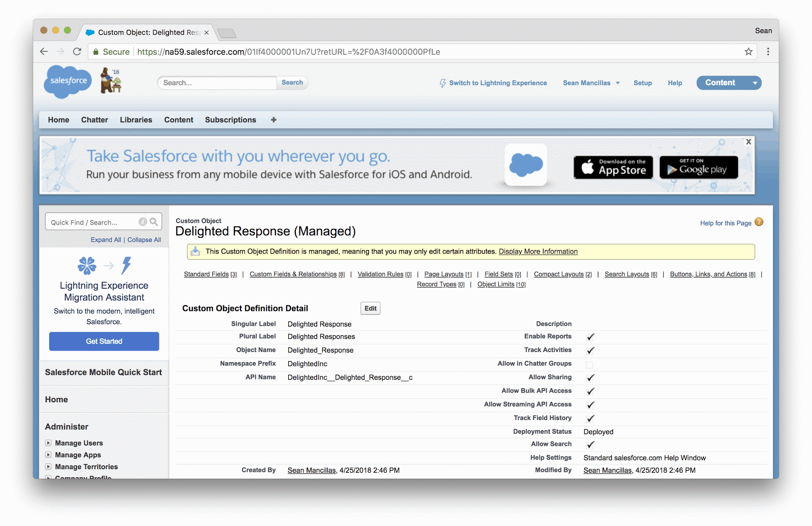Close the mobile app banner
This screenshot has width=812, height=526.
pos(749,142)
